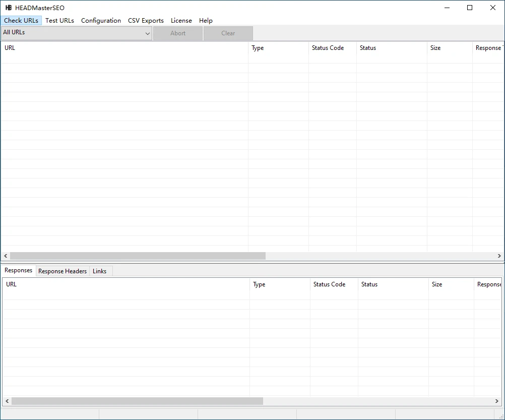The image size is (505, 420).
Task: Open the Configuration menu
Action: [x=101, y=21]
